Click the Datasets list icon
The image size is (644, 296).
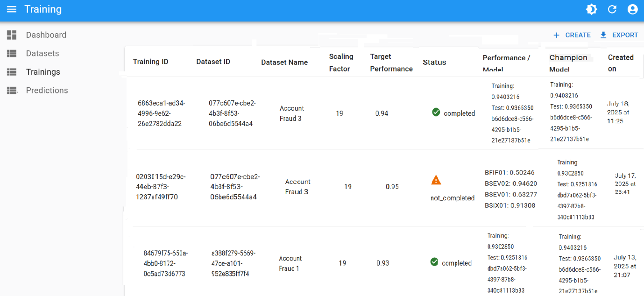tap(12, 54)
